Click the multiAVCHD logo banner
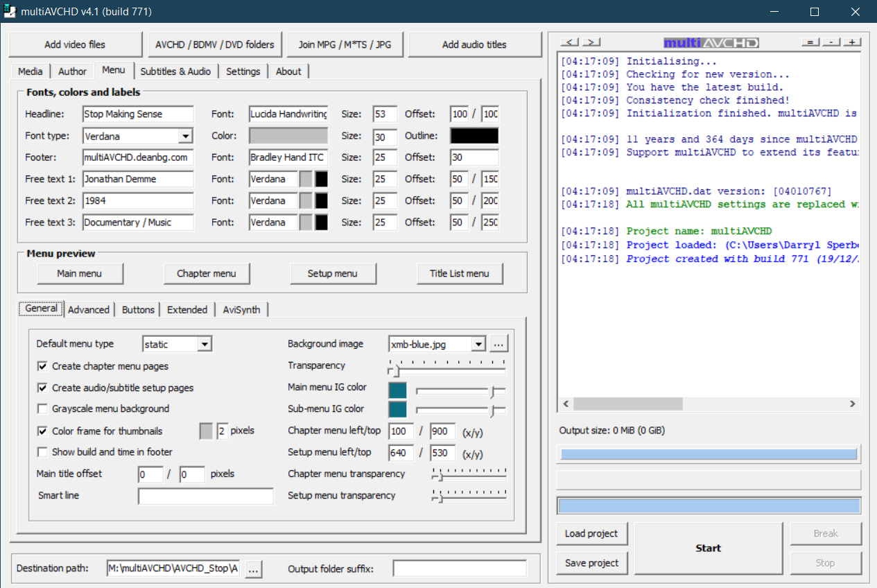Image resolution: width=877 pixels, height=588 pixels. pyautogui.click(x=711, y=43)
